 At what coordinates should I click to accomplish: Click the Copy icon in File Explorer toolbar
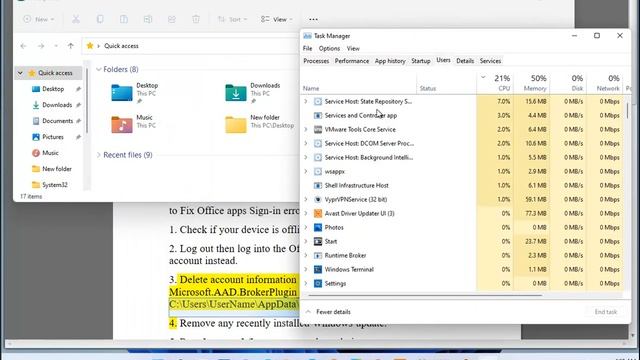(100, 19)
